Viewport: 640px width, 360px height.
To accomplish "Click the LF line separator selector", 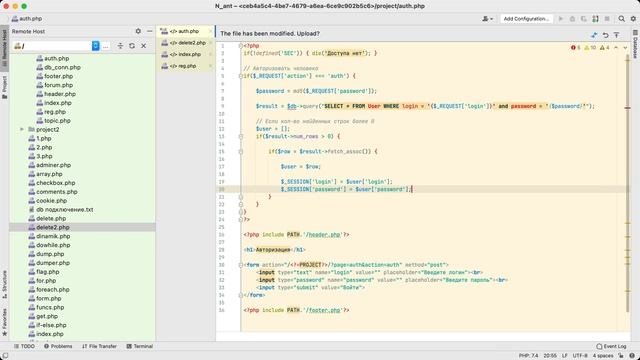I will click(564, 356).
